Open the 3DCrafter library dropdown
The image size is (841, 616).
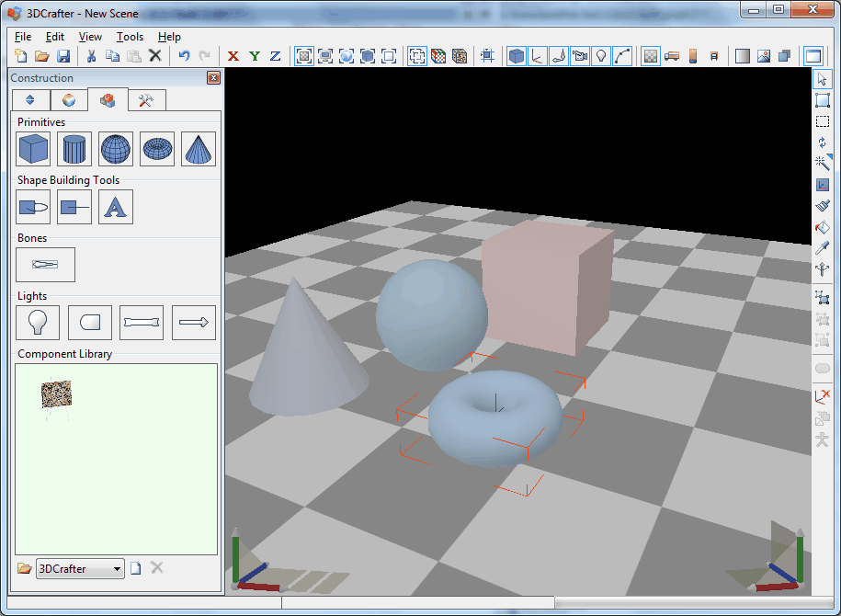[x=81, y=569]
